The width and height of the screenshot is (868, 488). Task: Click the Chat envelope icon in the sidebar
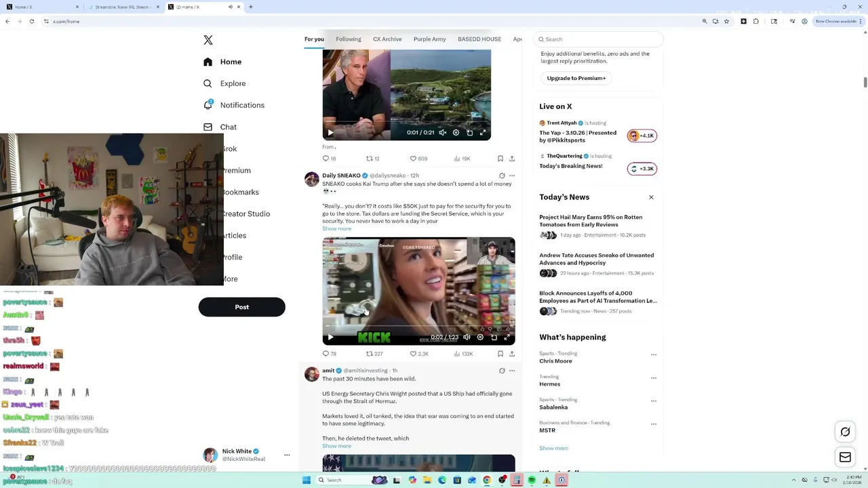208,127
